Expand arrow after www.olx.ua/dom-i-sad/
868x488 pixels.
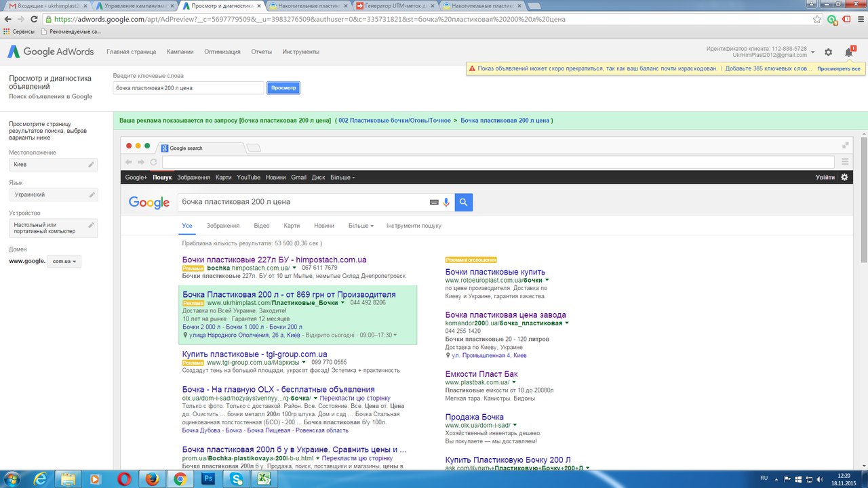(x=515, y=425)
